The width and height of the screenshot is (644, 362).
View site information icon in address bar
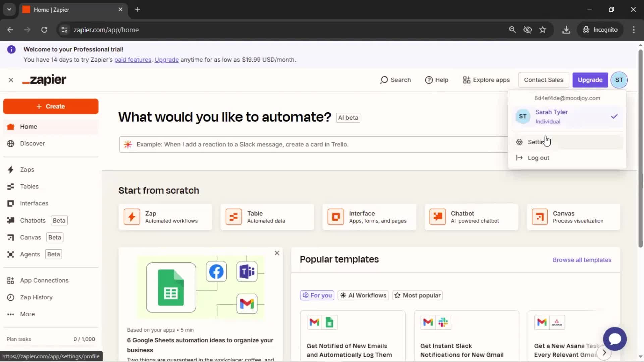[x=64, y=30]
